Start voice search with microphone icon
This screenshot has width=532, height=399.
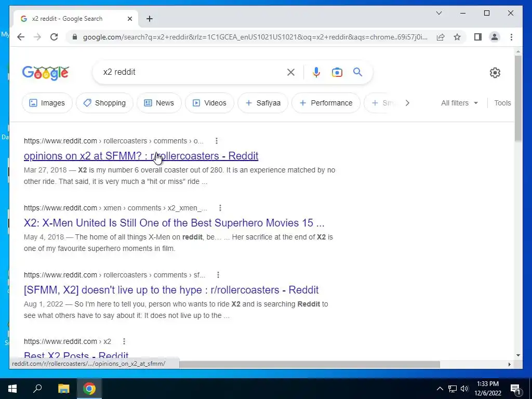pyautogui.click(x=316, y=72)
